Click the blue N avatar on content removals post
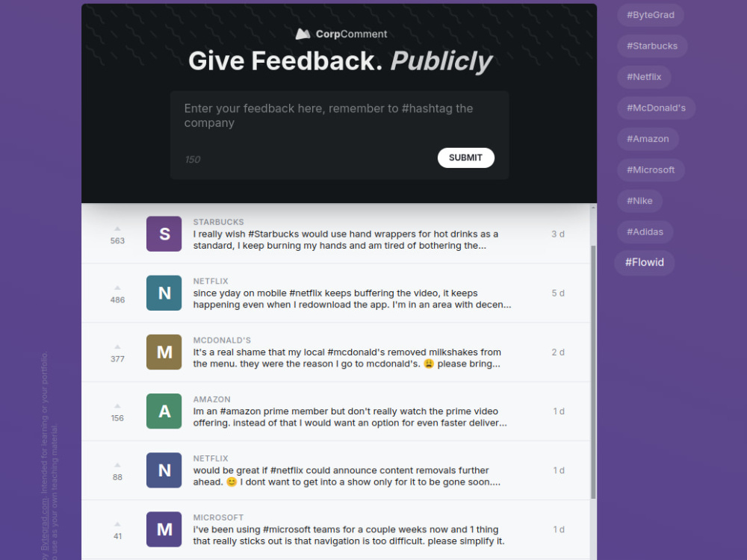This screenshot has height=560, width=747. point(164,470)
